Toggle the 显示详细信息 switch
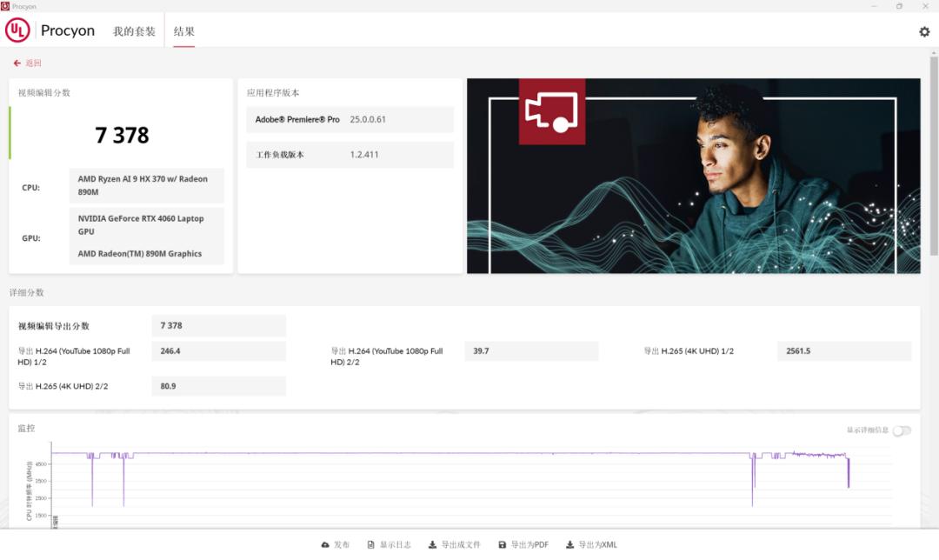The image size is (939, 560). click(x=902, y=430)
